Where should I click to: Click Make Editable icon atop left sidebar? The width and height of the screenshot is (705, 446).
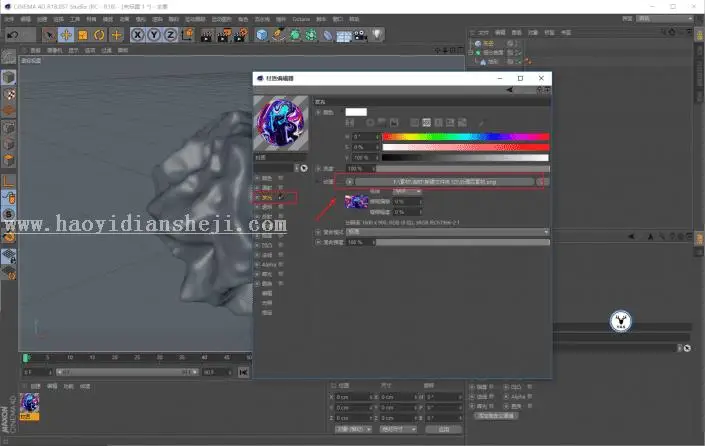point(9,57)
